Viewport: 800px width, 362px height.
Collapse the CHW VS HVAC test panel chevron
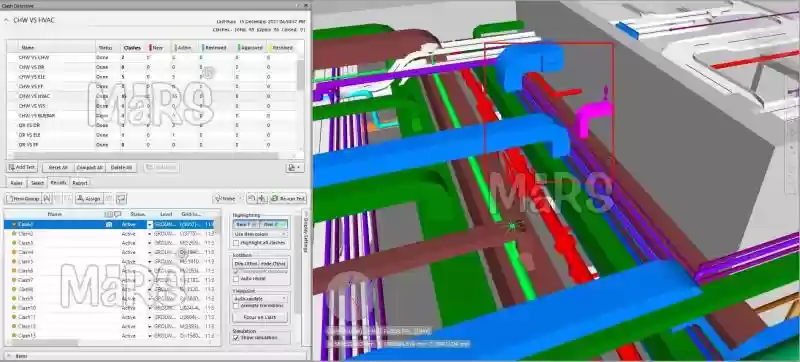7,20
